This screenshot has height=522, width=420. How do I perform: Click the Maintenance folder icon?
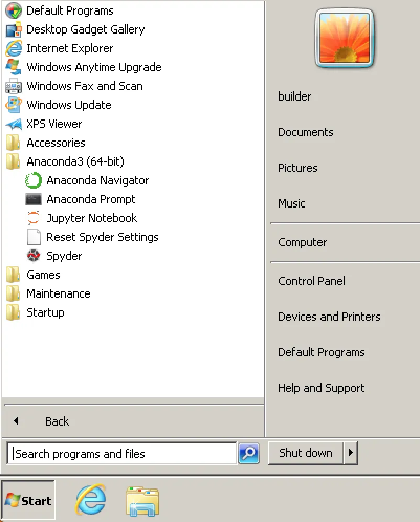click(x=13, y=293)
